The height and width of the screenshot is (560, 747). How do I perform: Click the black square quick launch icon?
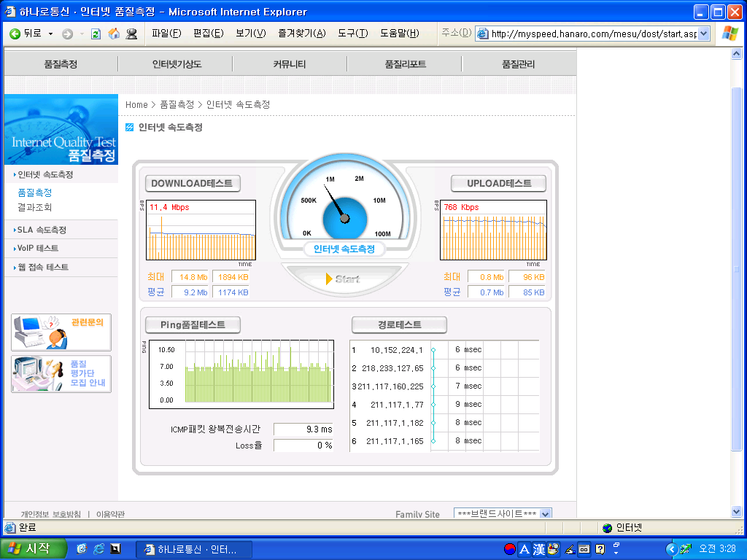[115, 549]
